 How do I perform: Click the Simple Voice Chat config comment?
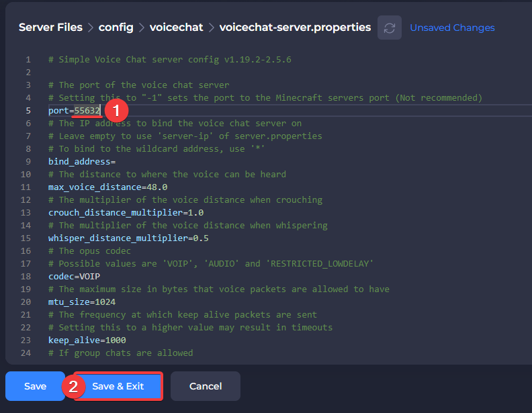click(x=170, y=60)
